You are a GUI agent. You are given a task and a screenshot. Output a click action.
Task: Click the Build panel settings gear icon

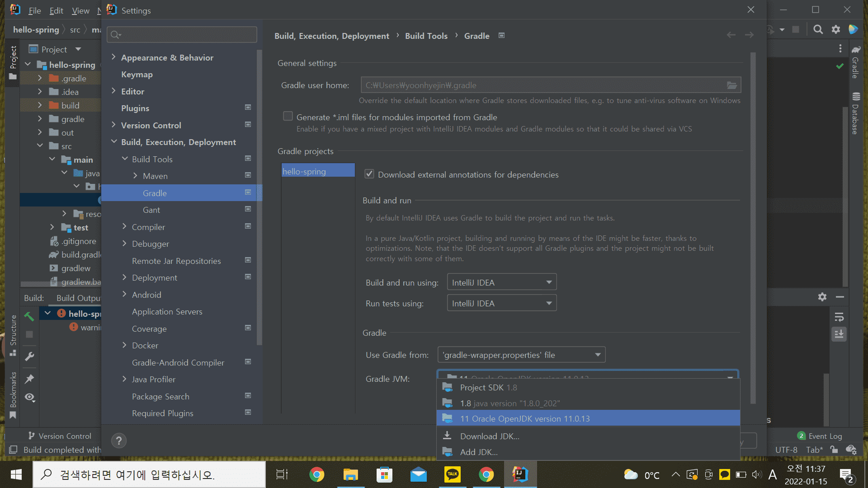(822, 297)
